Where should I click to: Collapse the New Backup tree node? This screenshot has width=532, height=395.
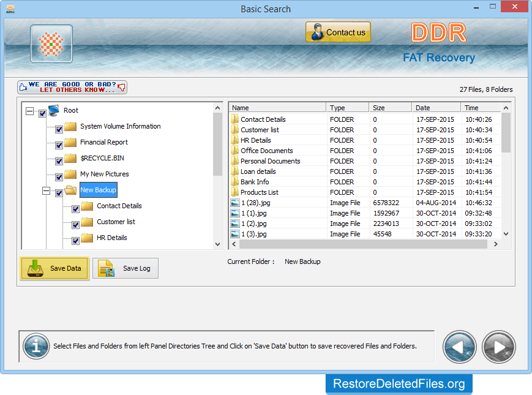[46, 190]
